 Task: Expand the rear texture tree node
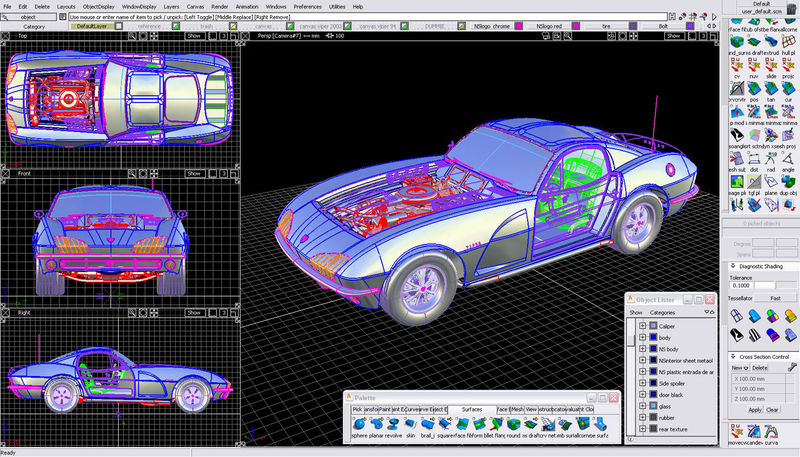coord(642,429)
